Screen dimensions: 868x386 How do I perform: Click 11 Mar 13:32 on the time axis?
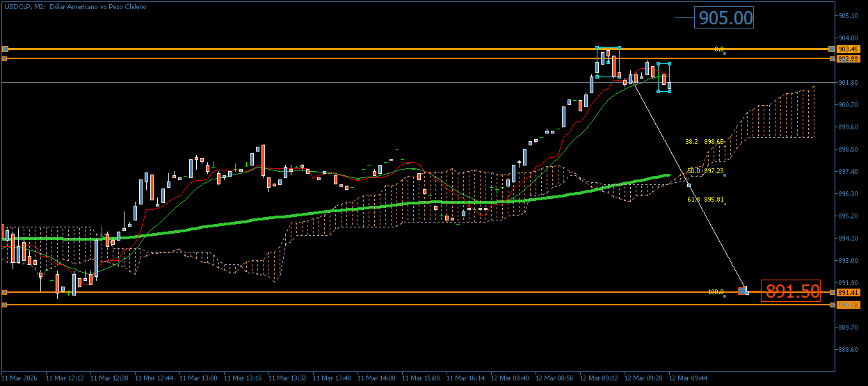[x=287, y=378]
